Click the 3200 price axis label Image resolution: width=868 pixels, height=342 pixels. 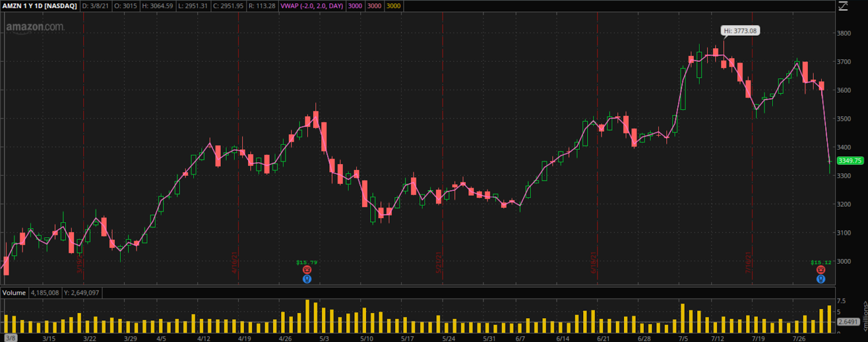[844, 204]
